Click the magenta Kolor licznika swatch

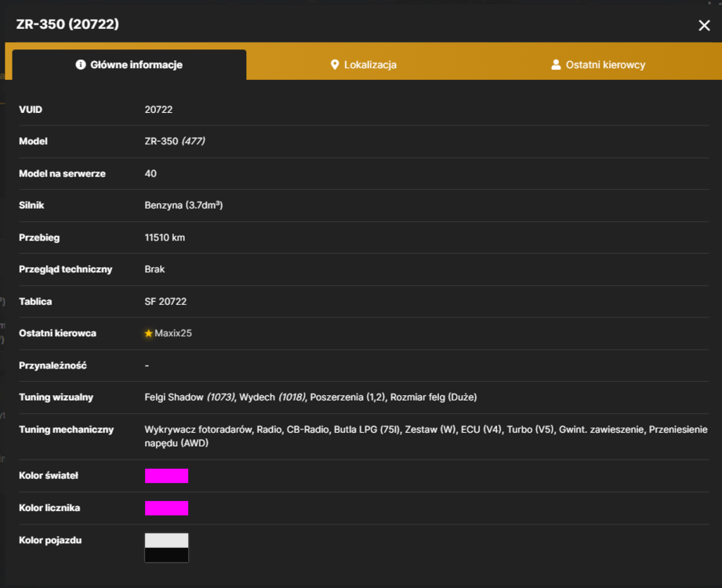[x=166, y=508]
